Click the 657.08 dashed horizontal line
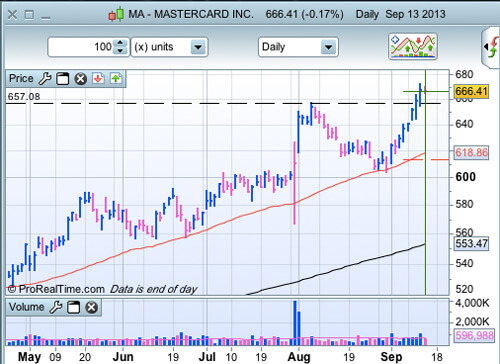Image resolution: width=500 pixels, height=364 pixels. pos(223,103)
